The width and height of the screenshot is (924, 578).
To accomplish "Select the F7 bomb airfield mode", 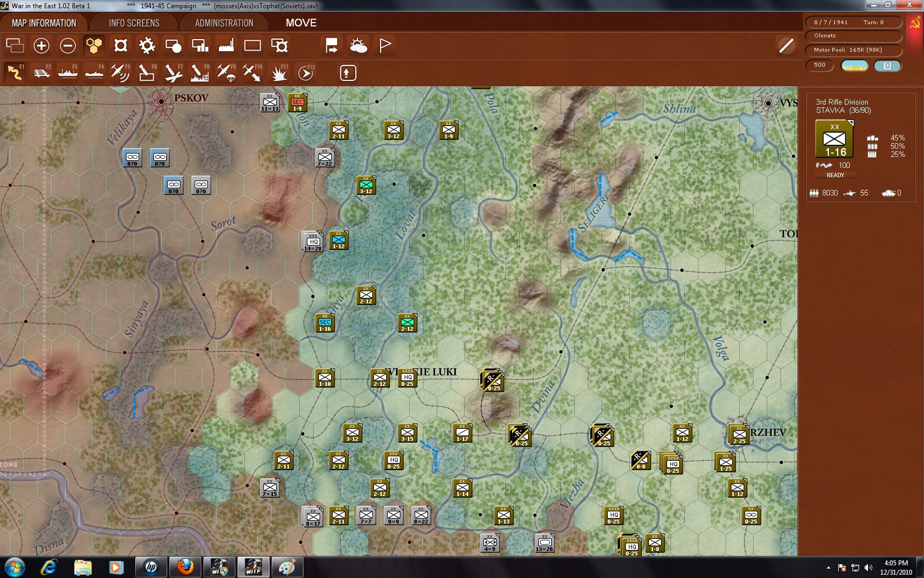I will pyautogui.click(x=173, y=72).
